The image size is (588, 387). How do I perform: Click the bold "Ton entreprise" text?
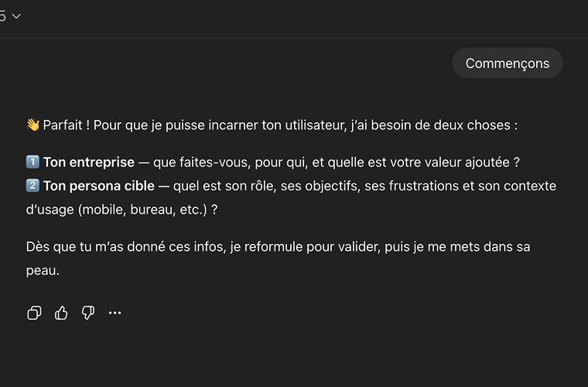(x=88, y=163)
